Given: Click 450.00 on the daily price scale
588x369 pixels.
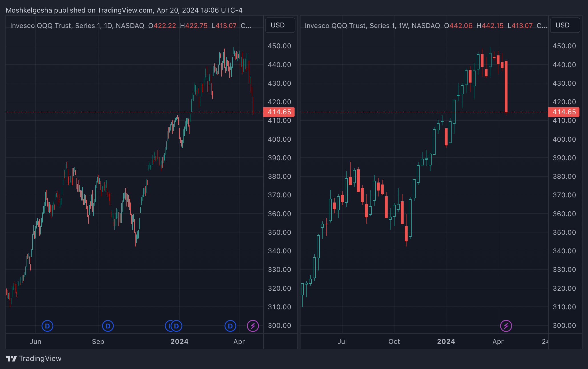Looking at the screenshot, I should pos(279,46).
